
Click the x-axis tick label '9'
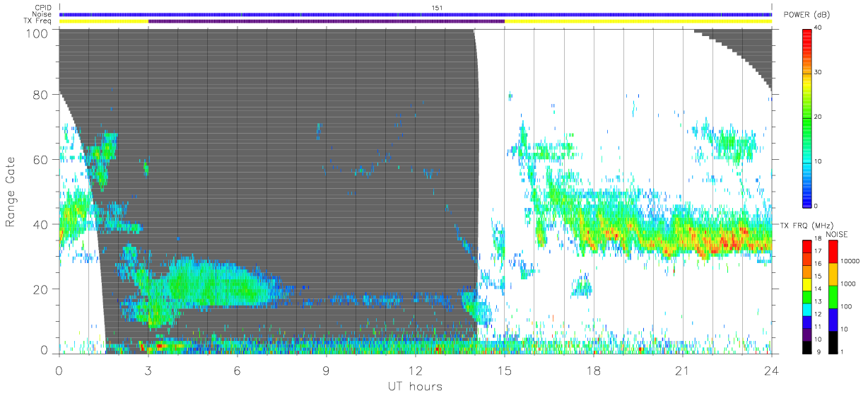click(327, 371)
